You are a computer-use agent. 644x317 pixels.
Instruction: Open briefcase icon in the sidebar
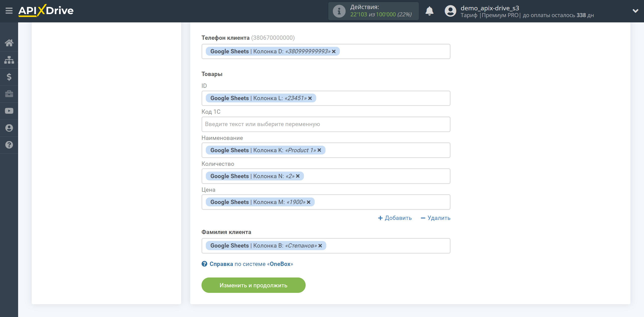pyautogui.click(x=9, y=94)
